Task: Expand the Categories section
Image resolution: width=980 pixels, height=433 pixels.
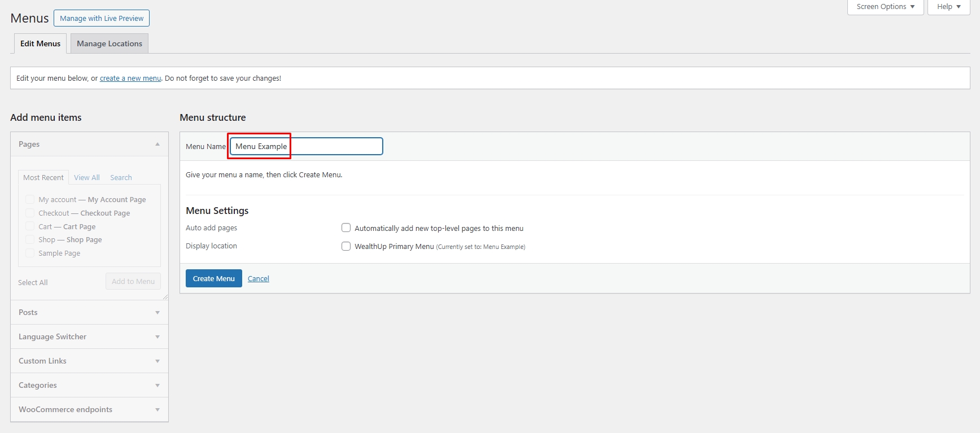Action: click(158, 386)
